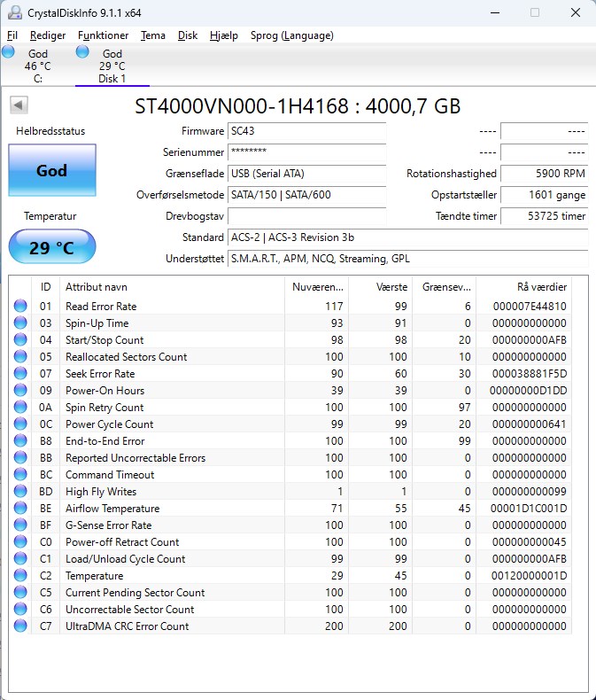Click the status orb for Start/Stop Count
The height and width of the screenshot is (700, 596).
tap(20, 339)
